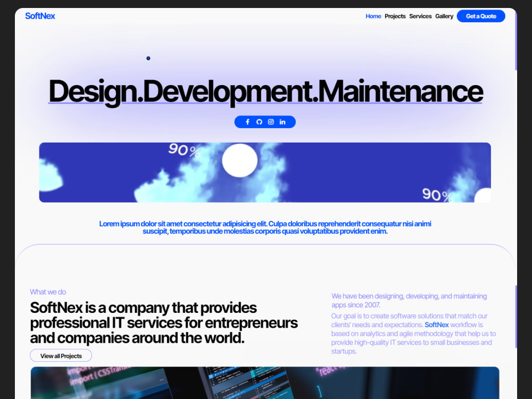Click the Design.Development.Maintenance heading
The height and width of the screenshot is (399, 532).
click(x=265, y=92)
